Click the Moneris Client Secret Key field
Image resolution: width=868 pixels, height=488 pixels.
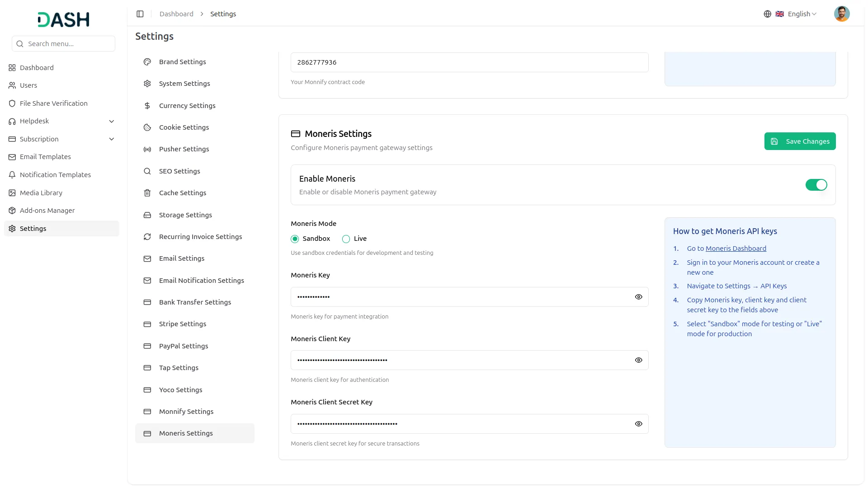(x=469, y=424)
